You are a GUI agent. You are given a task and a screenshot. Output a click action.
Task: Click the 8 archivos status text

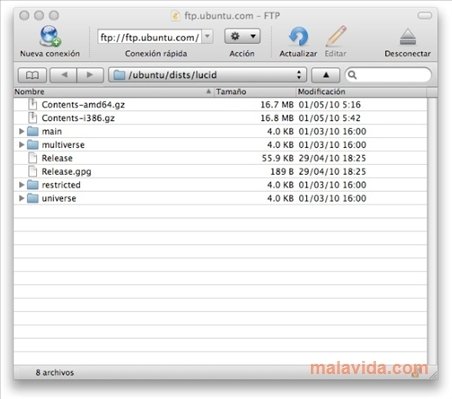click(x=55, y=372)
